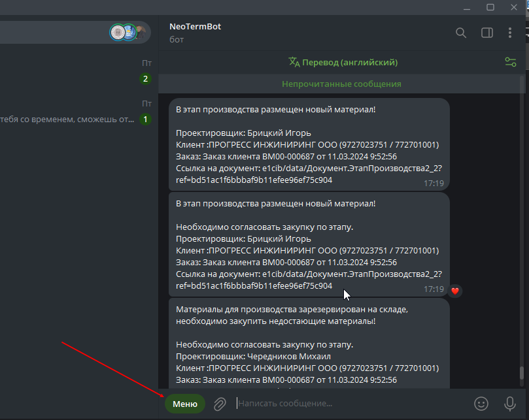
Task: Open NeoTermBot profile from header title
Action: coord(195,27)
